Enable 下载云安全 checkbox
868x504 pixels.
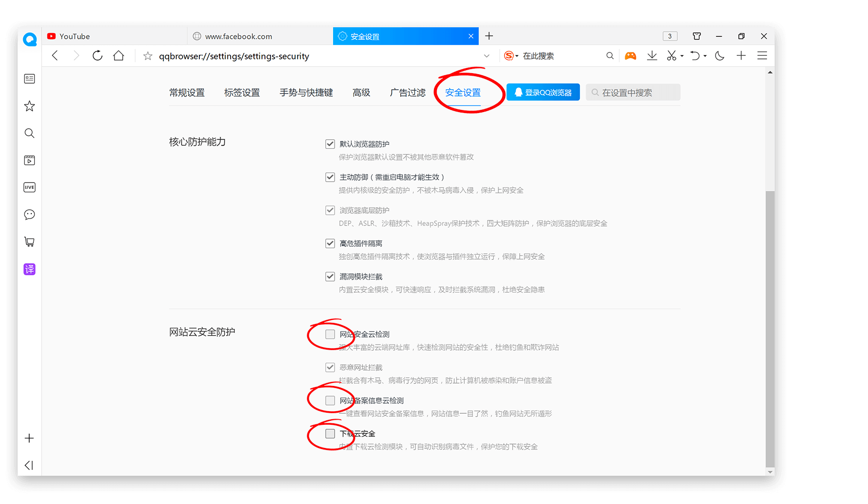[330, 433]
